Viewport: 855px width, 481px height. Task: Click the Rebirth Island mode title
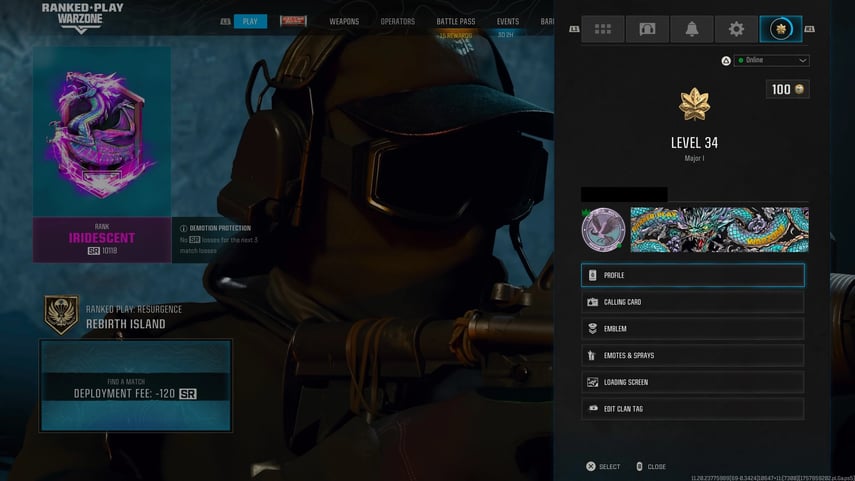(x=125, y=324)
